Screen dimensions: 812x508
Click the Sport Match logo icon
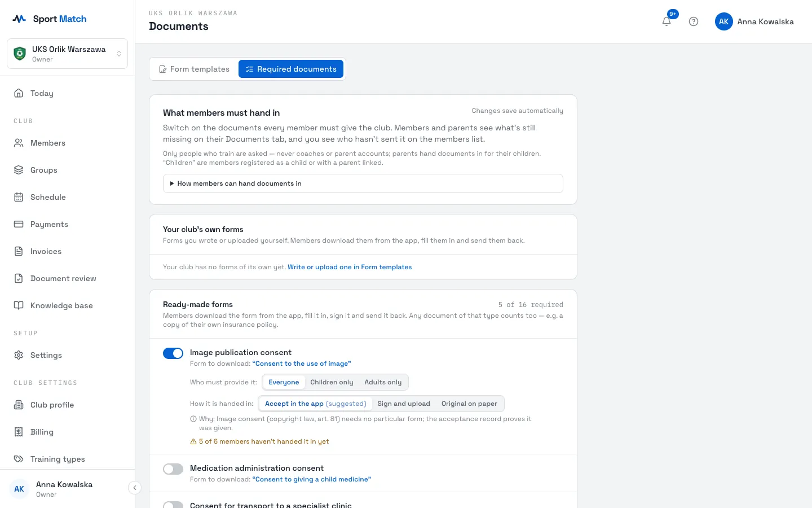click(19, 19)
